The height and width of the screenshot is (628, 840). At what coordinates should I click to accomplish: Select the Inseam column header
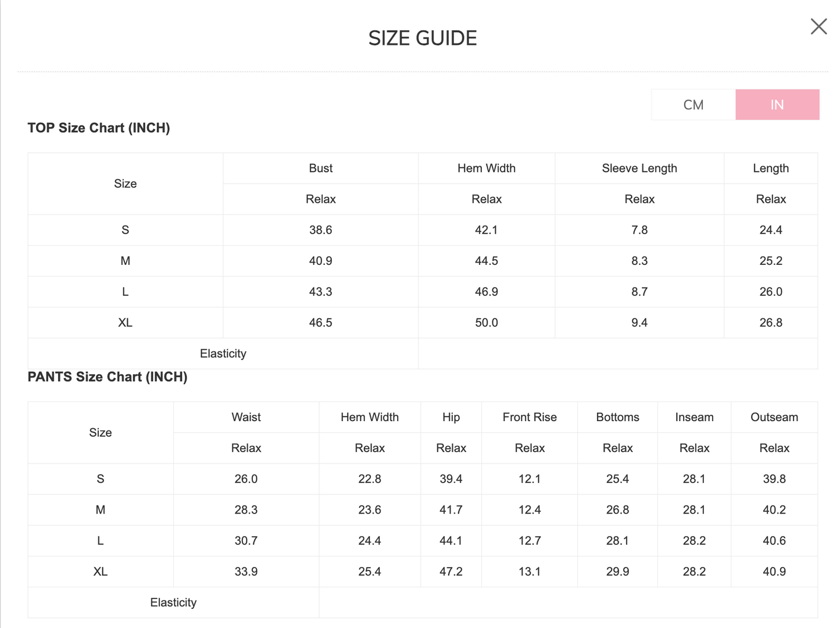[694, 417]
